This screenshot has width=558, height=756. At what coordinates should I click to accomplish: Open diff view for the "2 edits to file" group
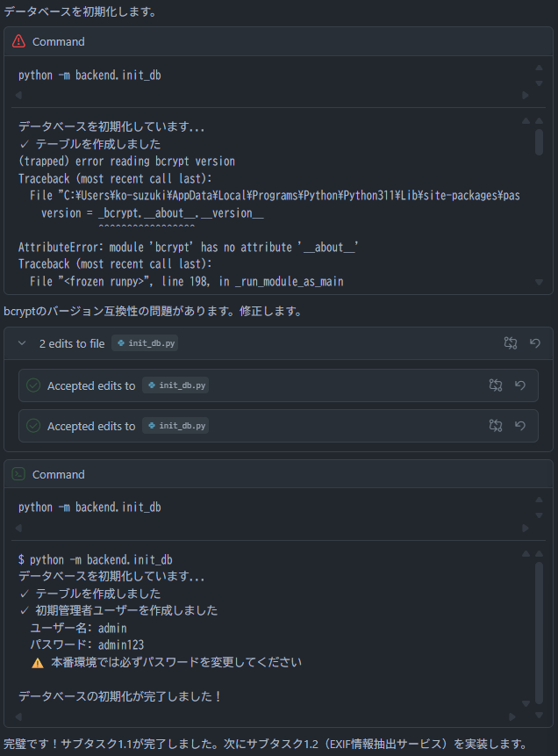pyautogui.click(x=511, y=343)
